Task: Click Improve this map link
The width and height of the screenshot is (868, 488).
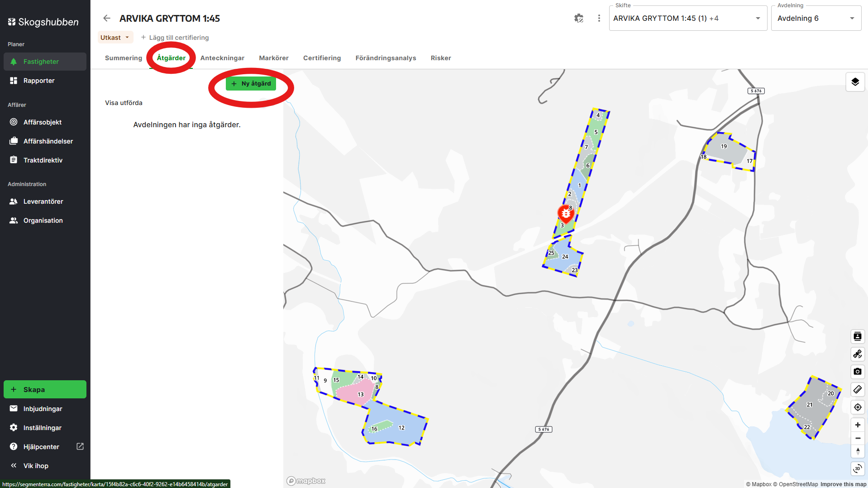Action: 844,484
